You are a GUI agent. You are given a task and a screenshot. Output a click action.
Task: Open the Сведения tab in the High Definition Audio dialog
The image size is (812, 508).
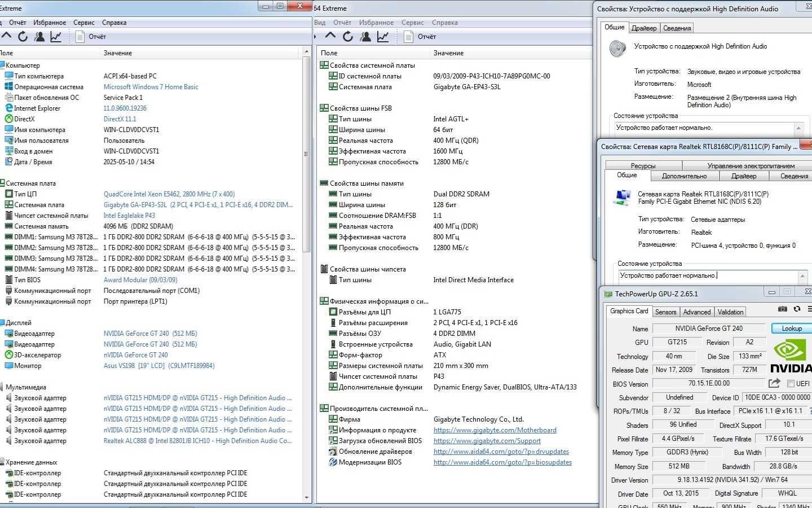pos(677,28)
